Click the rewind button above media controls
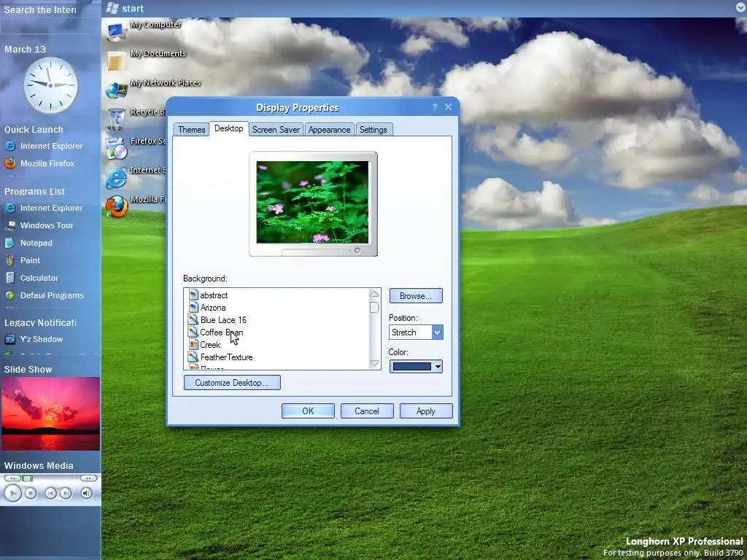 13,478
